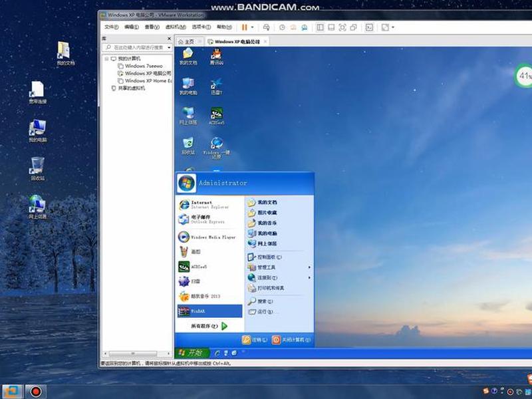Open ACDSee5 in the Start menu
This screenshot has width=532, height=399.
pyautogui.click(x=209, y=267)
